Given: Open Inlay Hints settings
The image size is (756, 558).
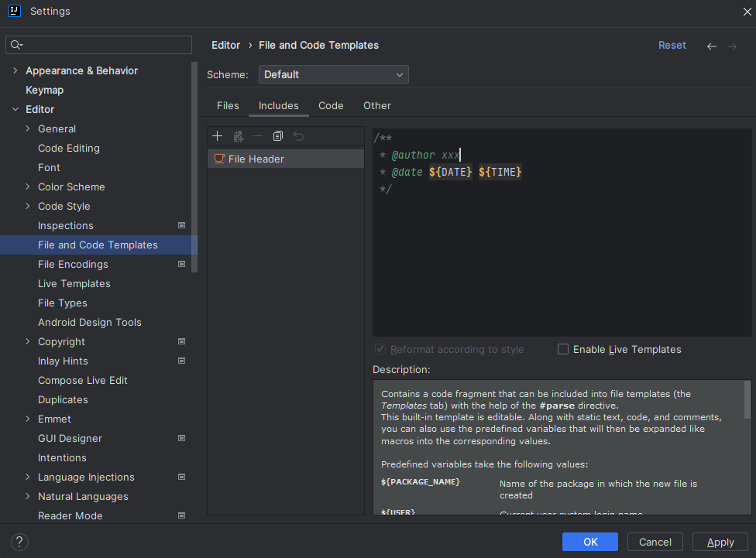Looking at the screenshot, I should (x=63, y=361).
